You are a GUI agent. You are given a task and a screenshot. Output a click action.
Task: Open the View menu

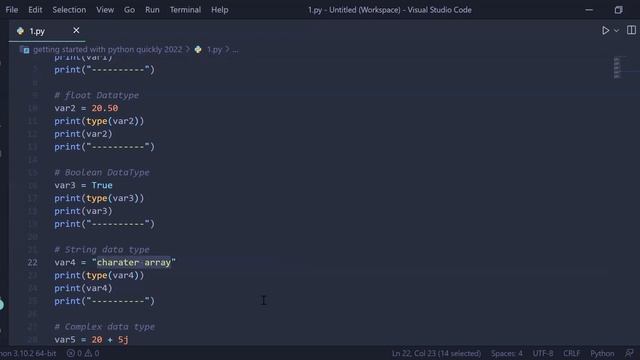pos(105,10)
